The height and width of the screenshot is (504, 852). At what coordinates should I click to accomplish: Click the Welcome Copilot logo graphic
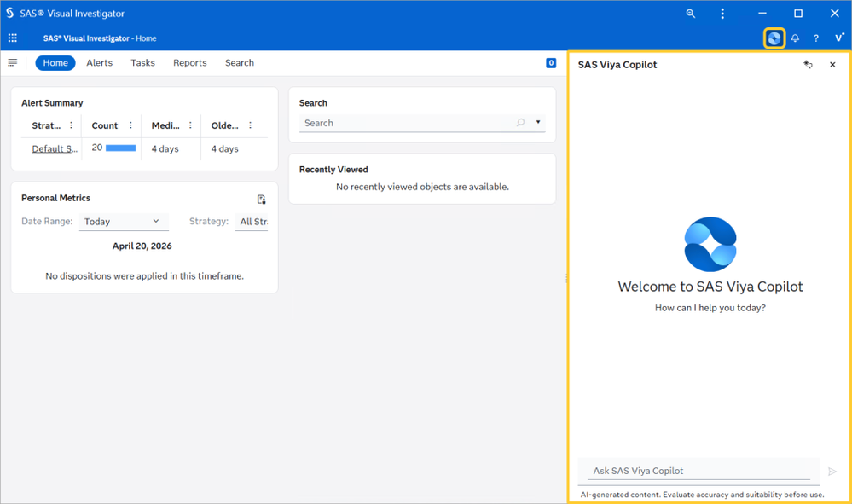(710, 245)
